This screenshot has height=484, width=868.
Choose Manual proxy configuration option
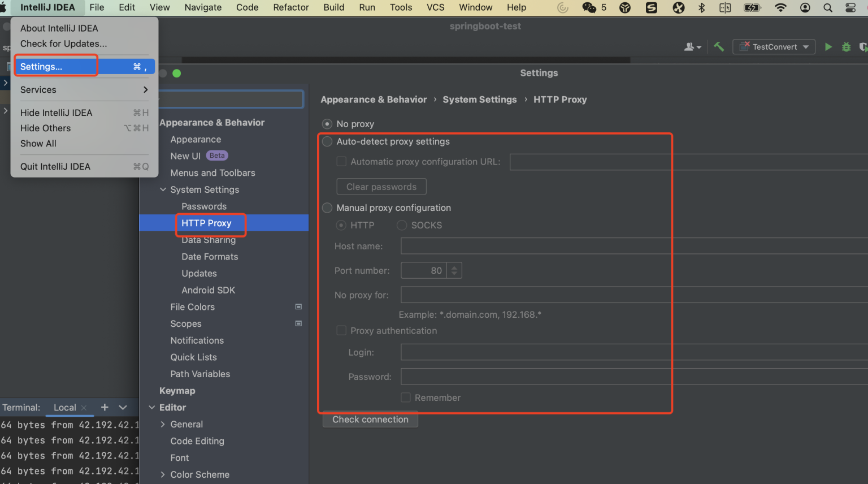tap(327, 208)
